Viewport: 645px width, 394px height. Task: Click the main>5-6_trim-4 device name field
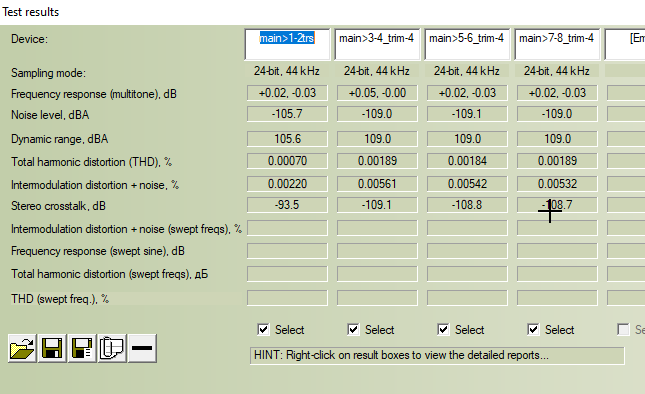pyautogui.click(x=467, y=44)
